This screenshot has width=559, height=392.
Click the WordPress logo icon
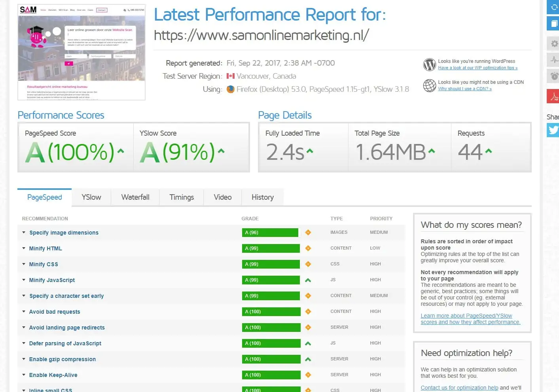429,64
